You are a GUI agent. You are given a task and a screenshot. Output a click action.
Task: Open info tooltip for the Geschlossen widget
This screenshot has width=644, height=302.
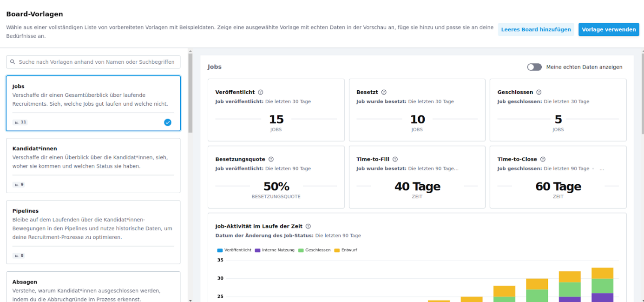click(539, 92)
